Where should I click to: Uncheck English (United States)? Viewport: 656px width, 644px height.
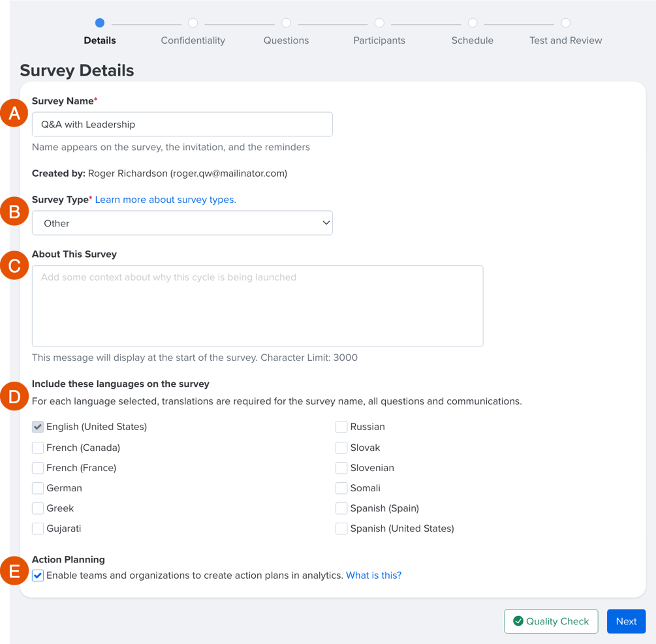tap(38, 427)
